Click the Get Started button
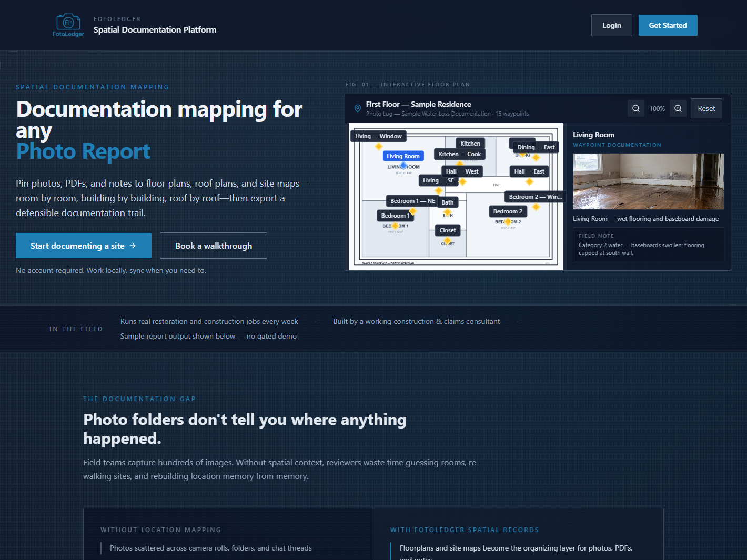747x560 pixels. pos(668,25)
